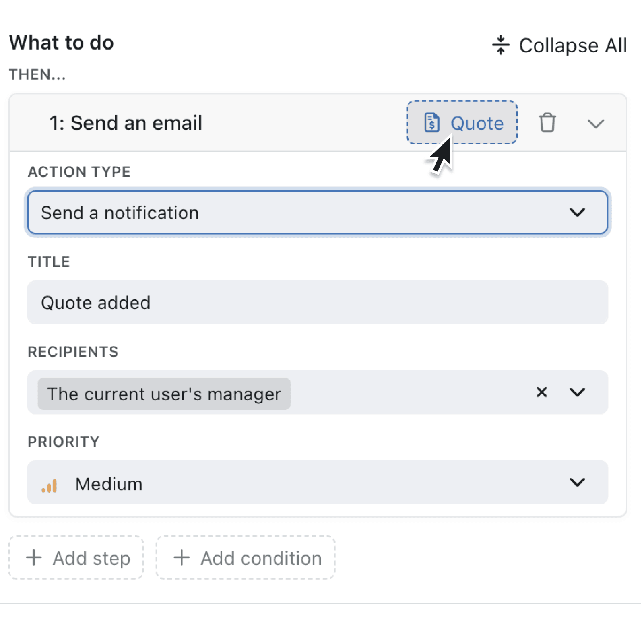Click the '1: Send an email' step header
Image resolution: width=644 pixels, height=644 pixels.
(x=126, y=123)
